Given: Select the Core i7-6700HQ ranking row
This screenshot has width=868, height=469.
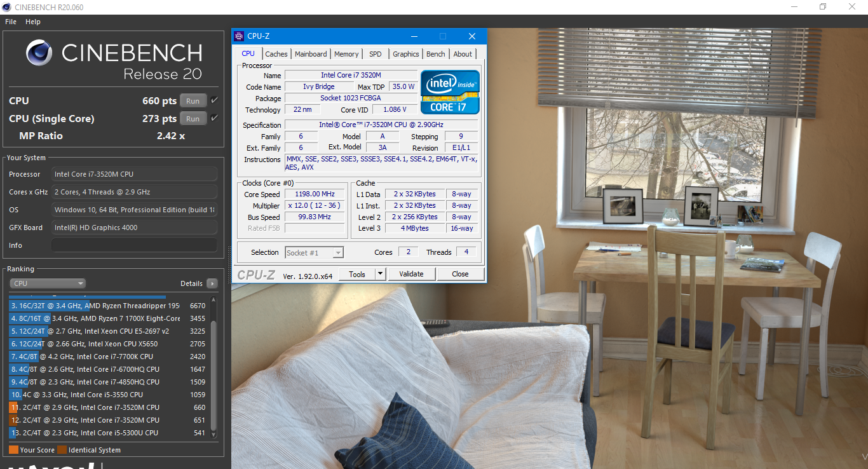Looking at the screenshot, I should pos(108,369).
